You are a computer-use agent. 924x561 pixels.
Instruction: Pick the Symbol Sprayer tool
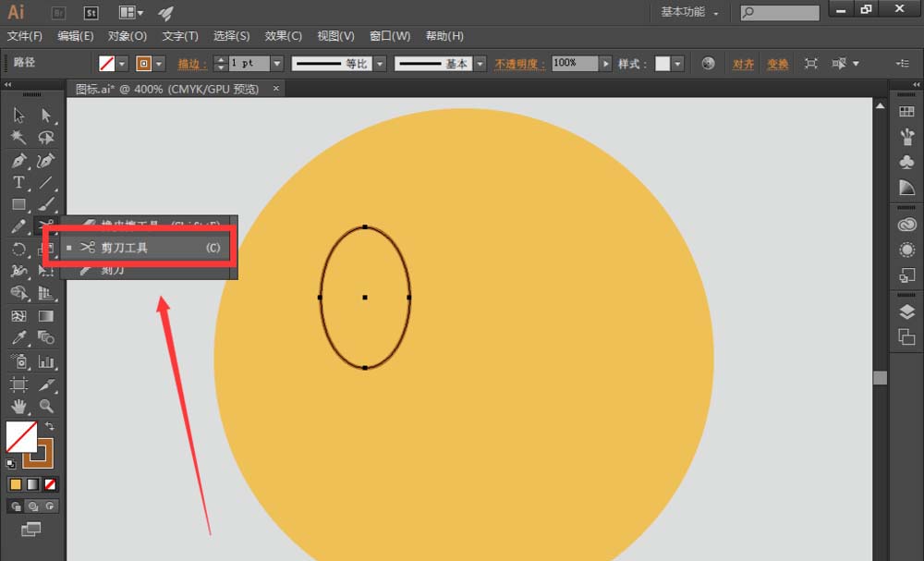pos(18,360)
